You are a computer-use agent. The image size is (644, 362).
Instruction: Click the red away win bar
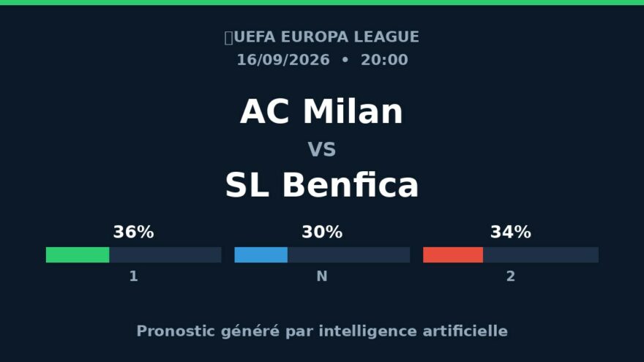453,255
